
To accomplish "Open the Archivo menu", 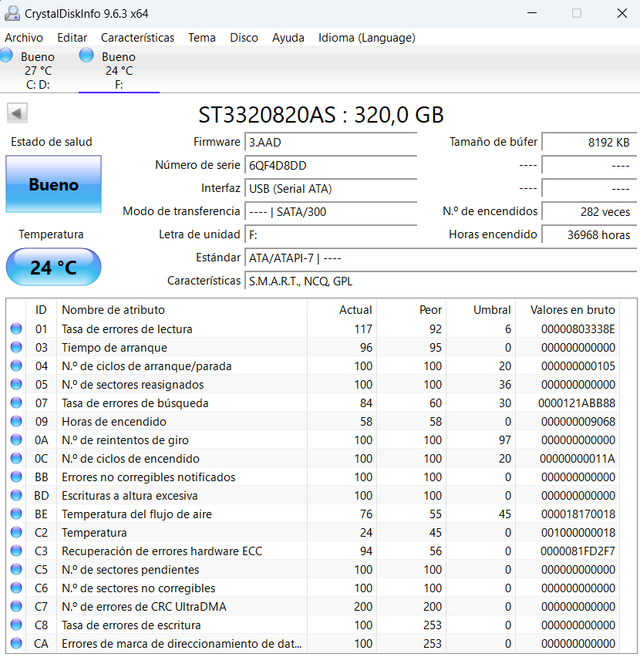I will (24, 38).
